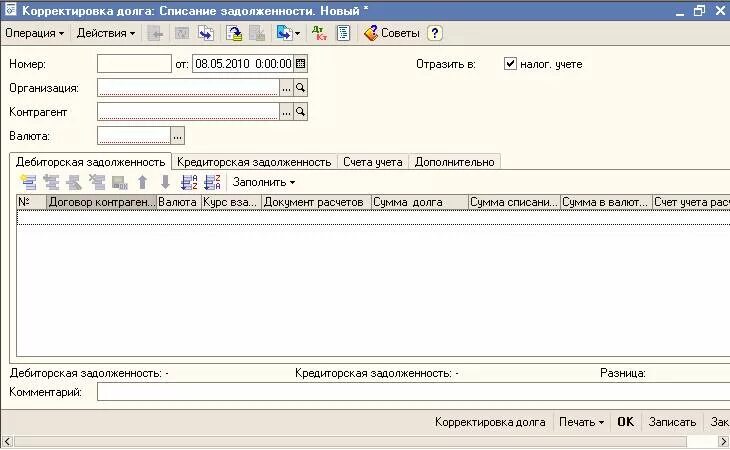Click the edit row icon
The height and width of the screenshot is (450, 730).
74,182
